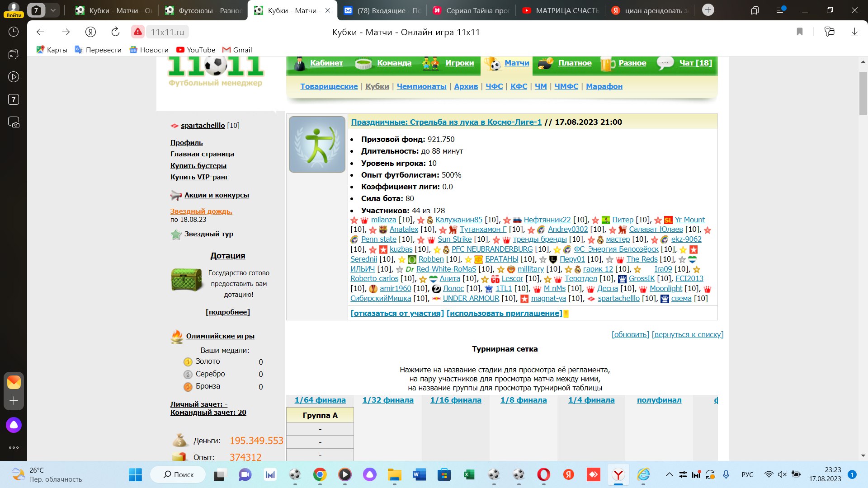
Task: Click the red site security warning icon
Action: (x=138, y=32)
